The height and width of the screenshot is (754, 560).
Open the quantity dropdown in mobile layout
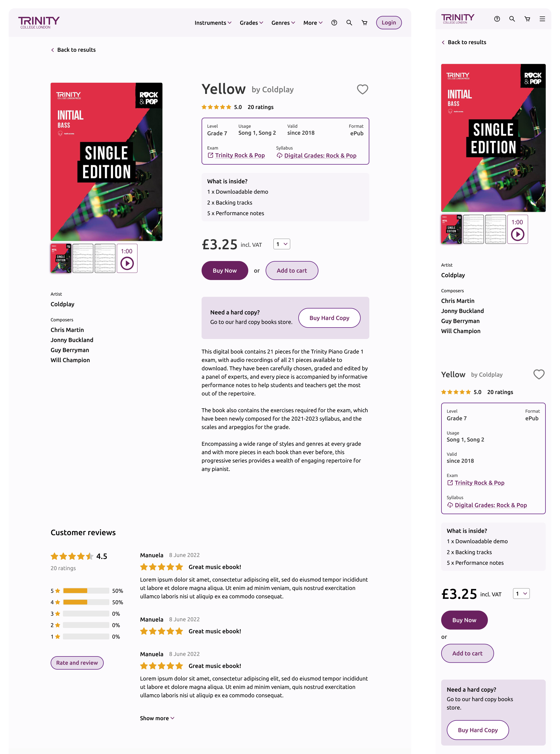(521, 593)
